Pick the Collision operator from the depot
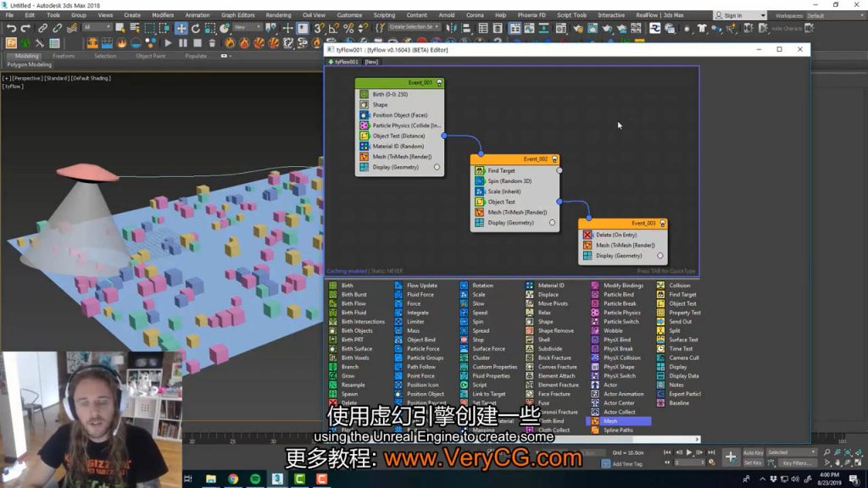Screen dimensions: 868x488 [679, 286]
